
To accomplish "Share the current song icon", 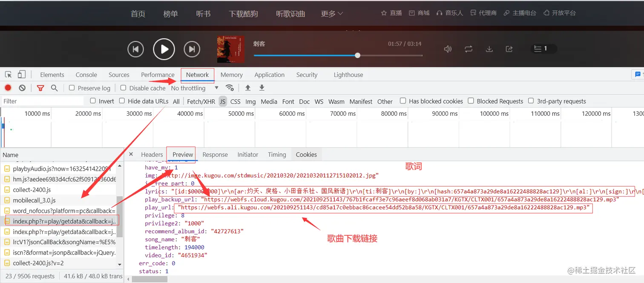I will click(x=509, y=49).
